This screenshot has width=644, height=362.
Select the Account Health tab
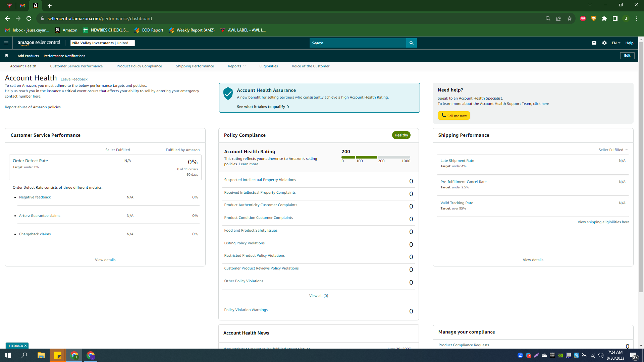[23, 66]
